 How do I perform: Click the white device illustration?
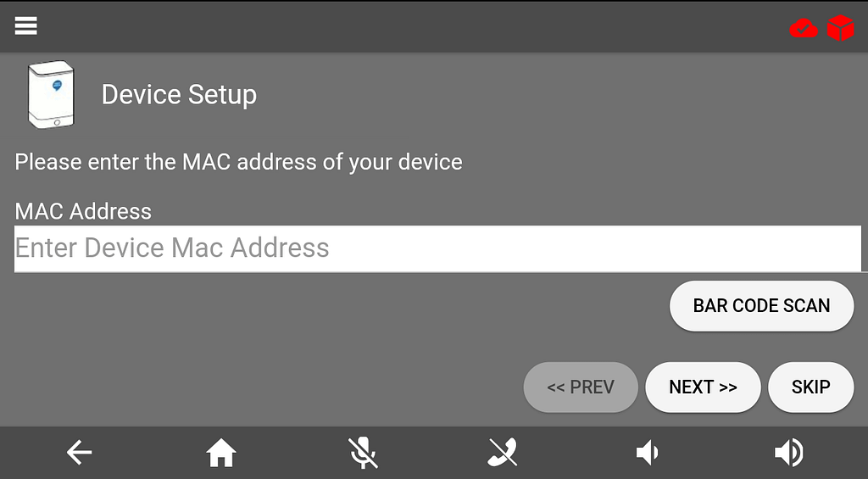point(51,95)
